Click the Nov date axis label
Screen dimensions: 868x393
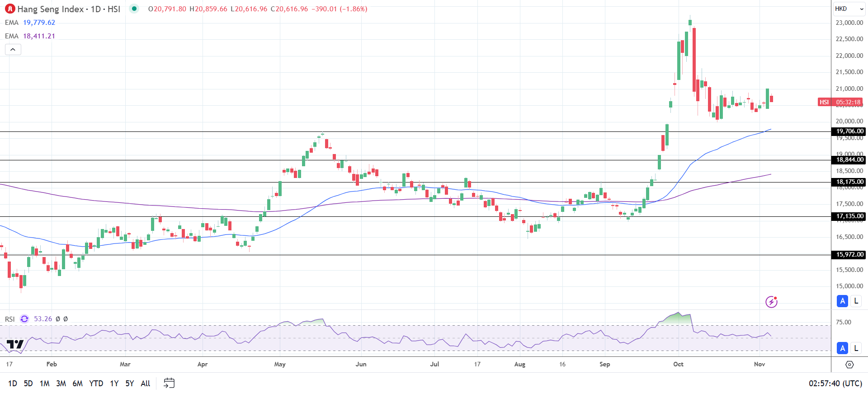click(x=759, y=364)
